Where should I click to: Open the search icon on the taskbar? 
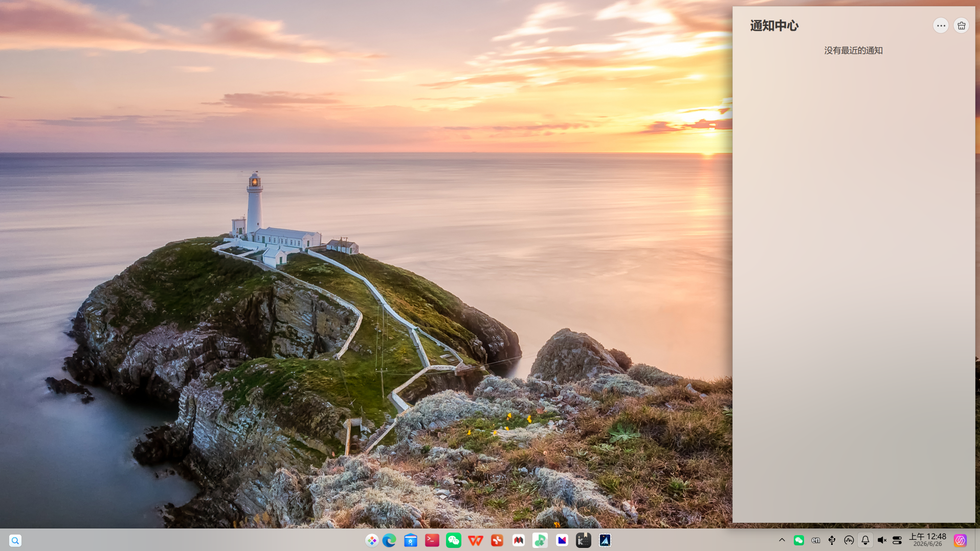point(15,540)
